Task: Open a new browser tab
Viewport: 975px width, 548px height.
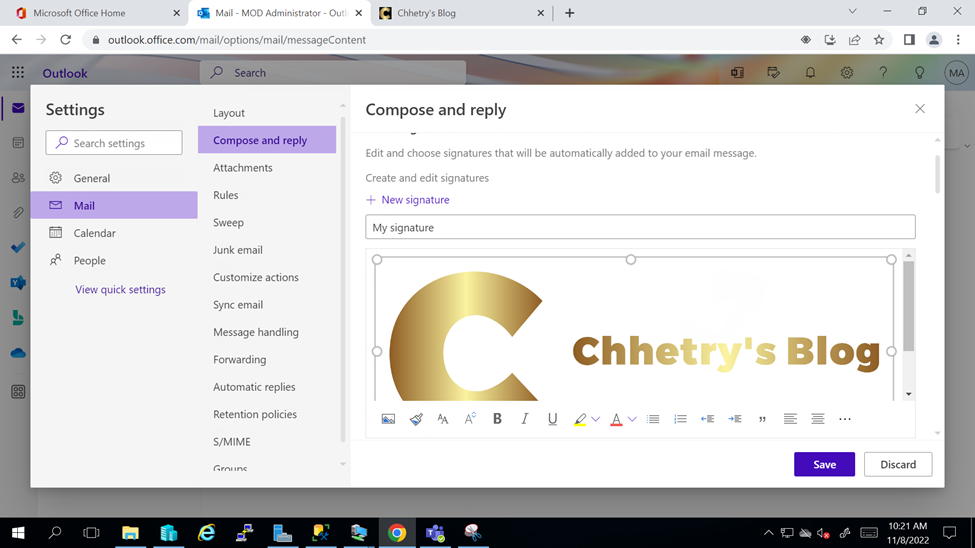Action: (570, 13)
